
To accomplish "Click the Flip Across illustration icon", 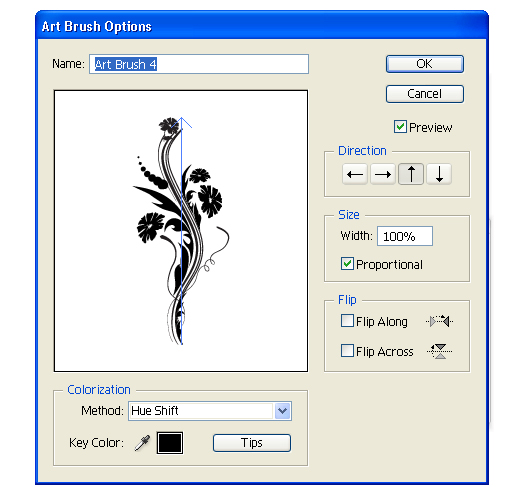I will 440,351.
